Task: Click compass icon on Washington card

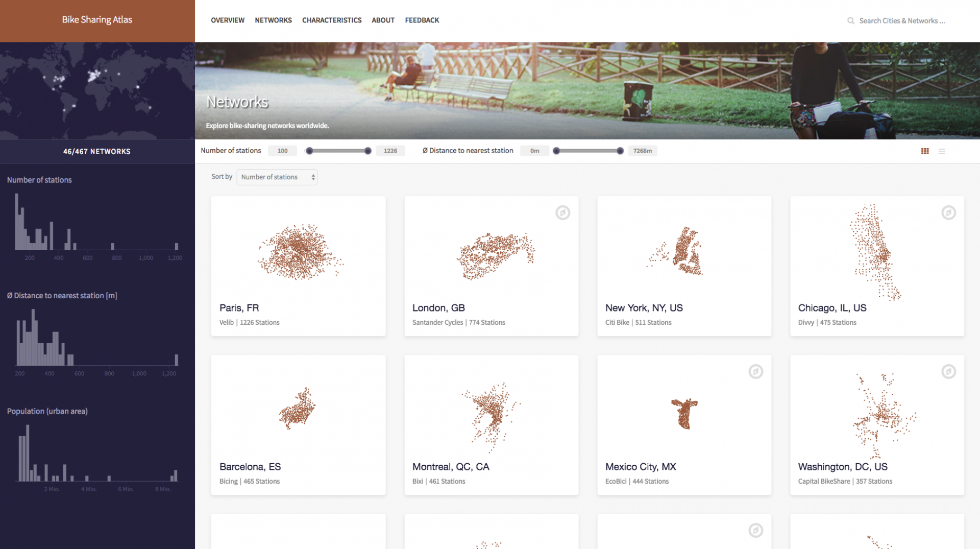Action: point(948,371)
